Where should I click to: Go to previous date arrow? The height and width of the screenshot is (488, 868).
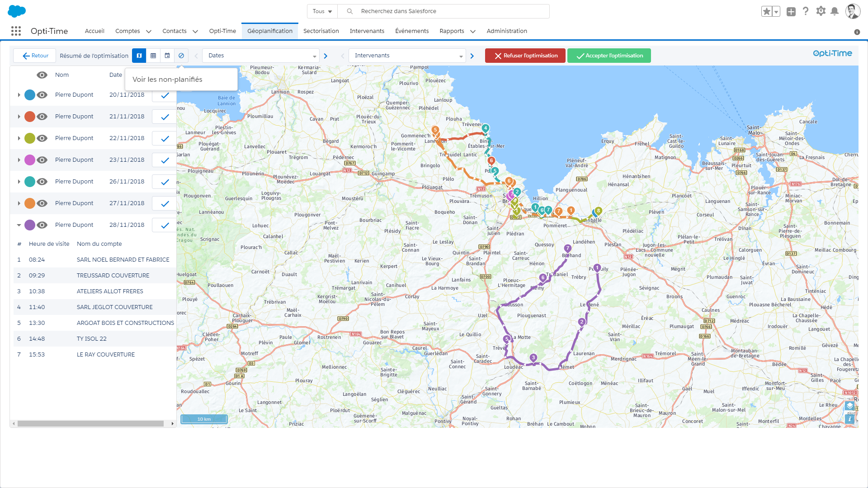point(196,56)
